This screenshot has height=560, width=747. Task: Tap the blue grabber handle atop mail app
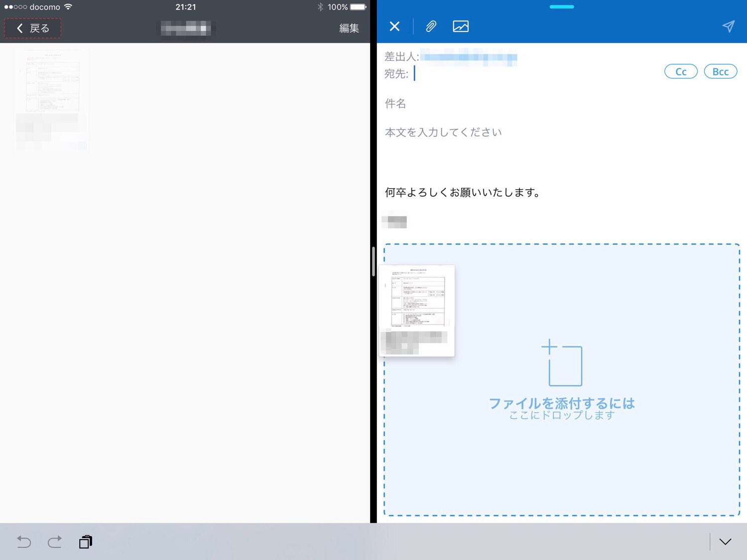coord(562,7)
